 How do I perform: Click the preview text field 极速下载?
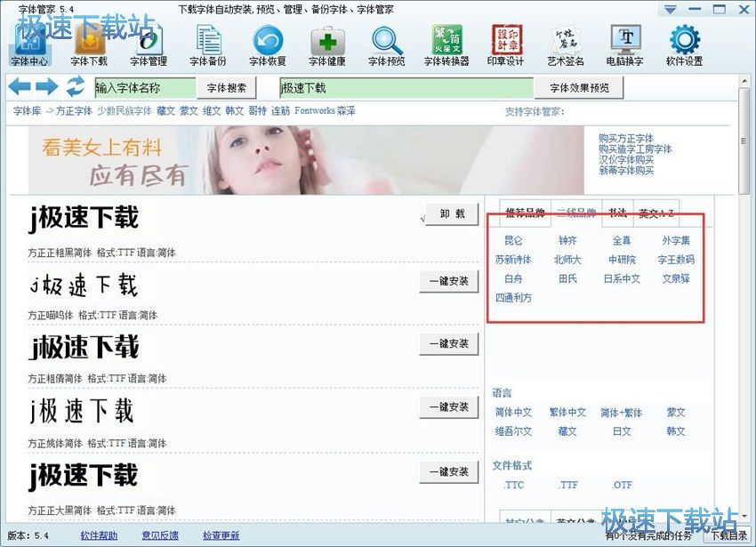click(x=406, y=88)
